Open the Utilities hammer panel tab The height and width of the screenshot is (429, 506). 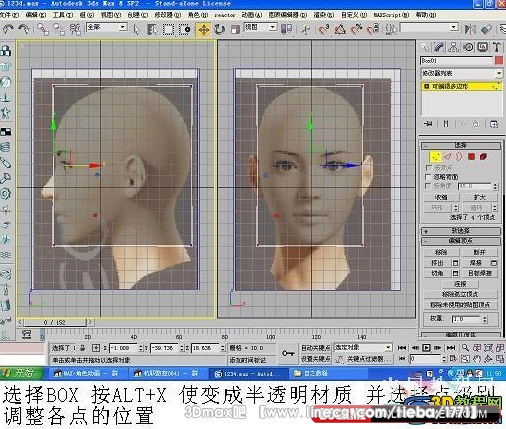497,47
